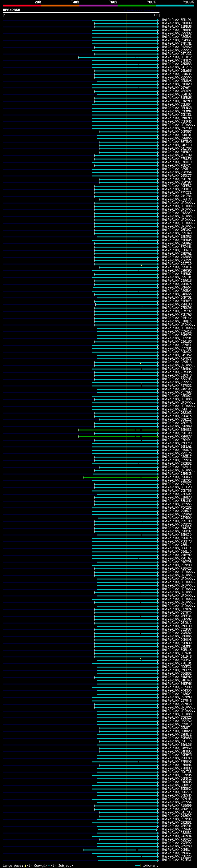Image resolution: width=197 pixels, height=868 pixels.
Task: Click green alignment bar of A9P8S7
Action: [118, 437]
